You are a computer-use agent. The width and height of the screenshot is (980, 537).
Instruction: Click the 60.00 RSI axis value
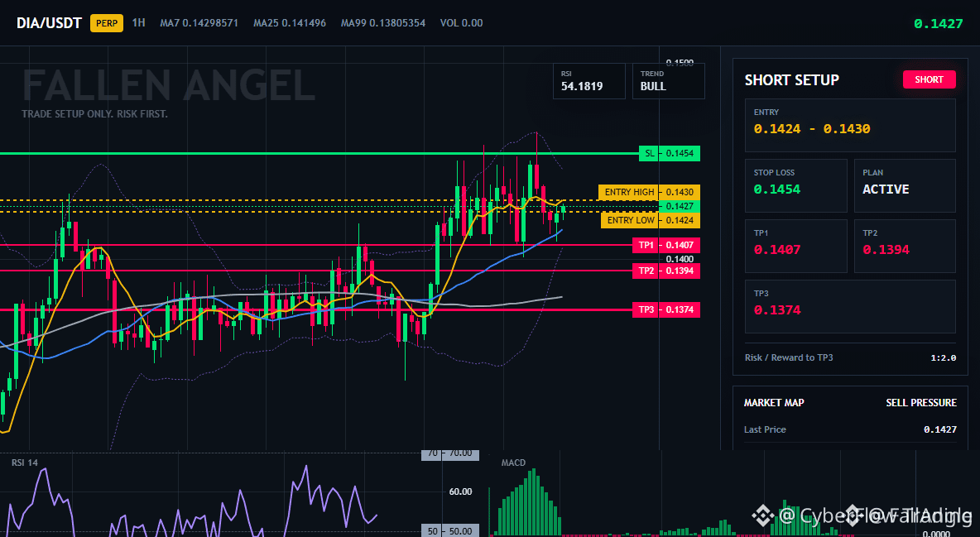pyautogui.click(x=461, y=492)
